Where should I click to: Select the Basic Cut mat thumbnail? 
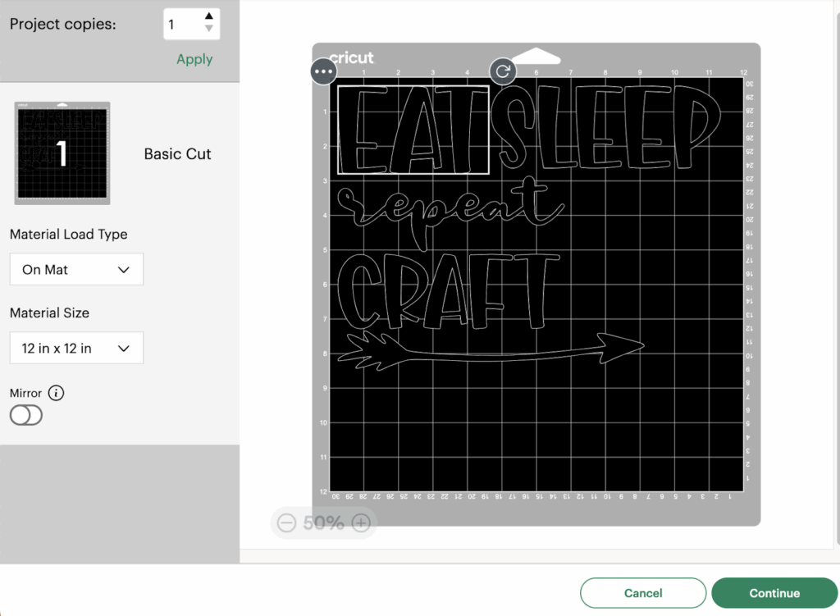point(62,153)
